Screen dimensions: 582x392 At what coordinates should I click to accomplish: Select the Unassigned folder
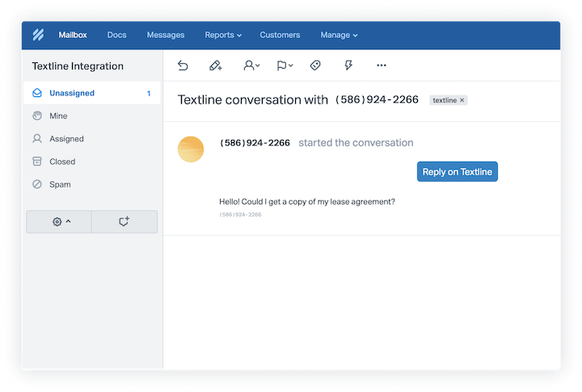[x=91, y=93]
